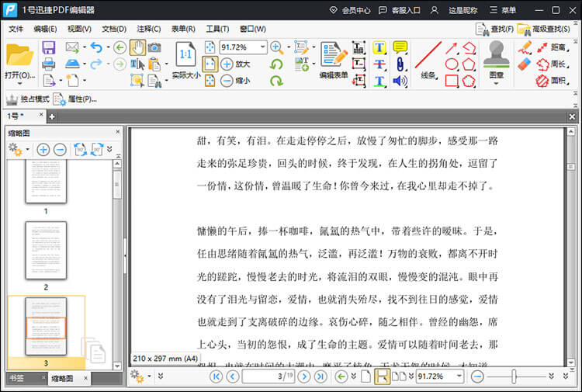The width and height of the screenshot is (582, 392).
Task: Click the 实际大小 actual size icon
Action: tap(186, 60)
